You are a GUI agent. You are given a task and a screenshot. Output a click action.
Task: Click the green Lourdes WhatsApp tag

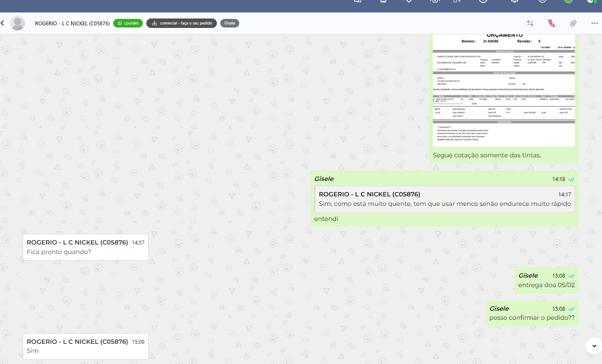[x=128, y=23]
